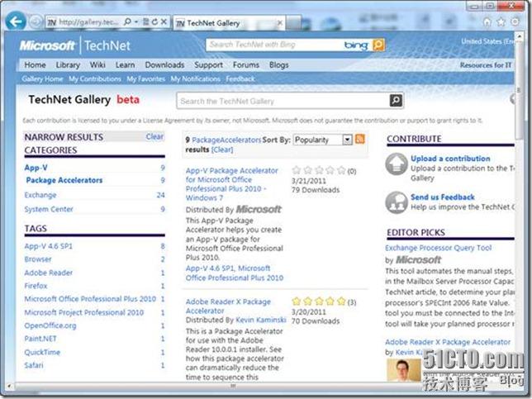Image resolution: width=532 pixels, height=399 pixels.
Task: Open the browser Home icon
Action: (487, 22)
